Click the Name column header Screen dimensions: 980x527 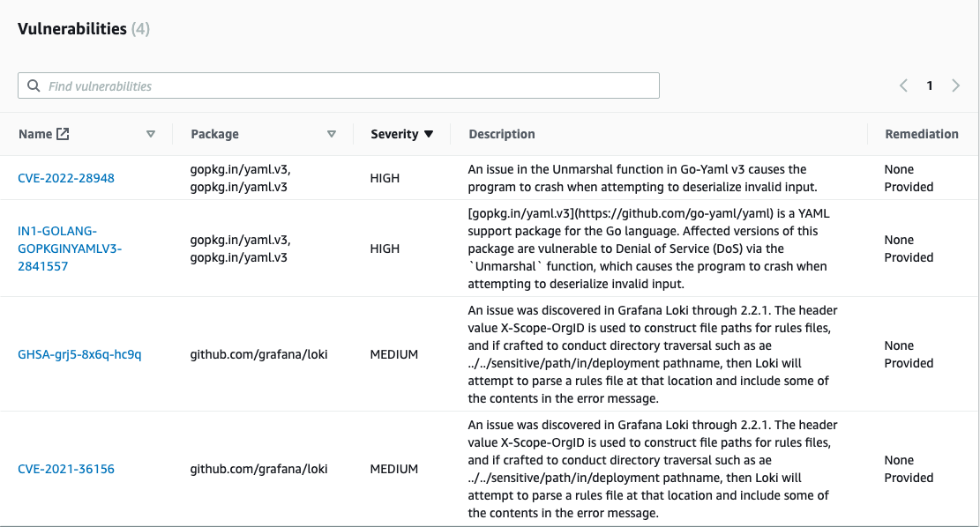pyautogui.click(x=35, y=134)
